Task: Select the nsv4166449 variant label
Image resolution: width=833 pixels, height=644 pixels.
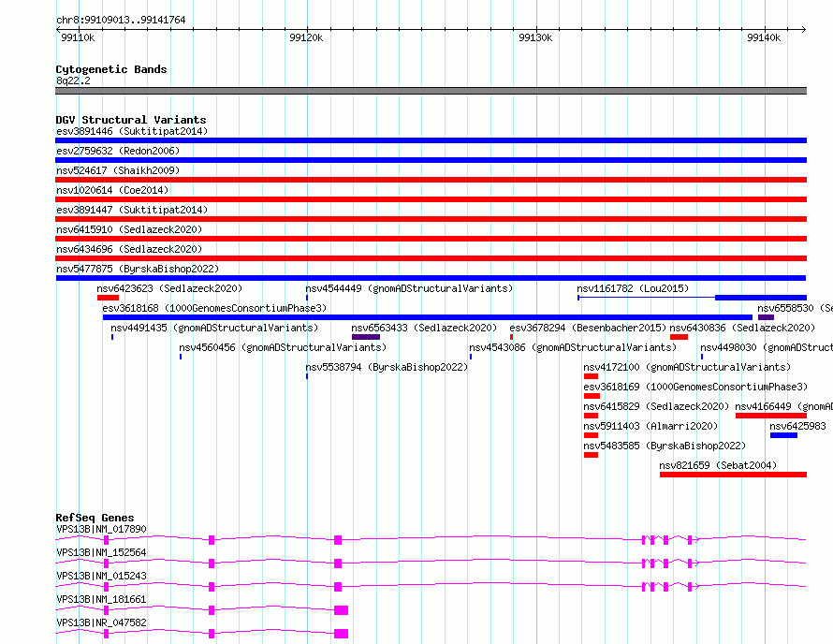Action: [783, 406]
